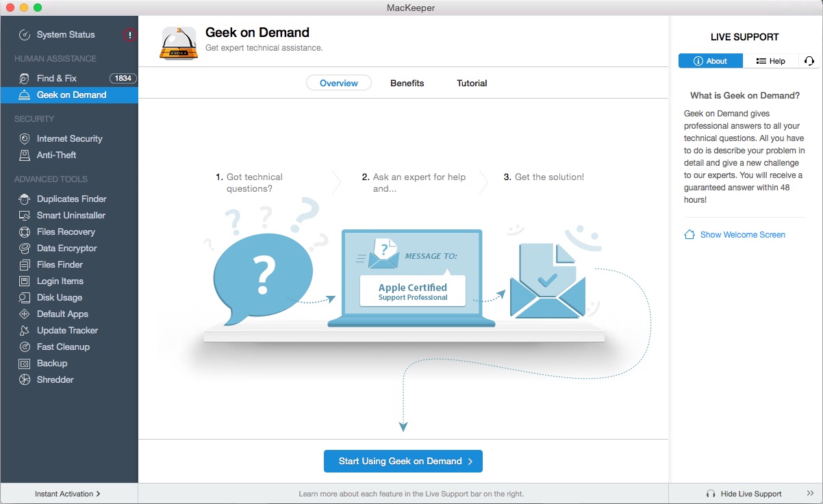Click the Show Welcome Screen link
The width and height of the screenshot is (823, 504).
(743, 235)
